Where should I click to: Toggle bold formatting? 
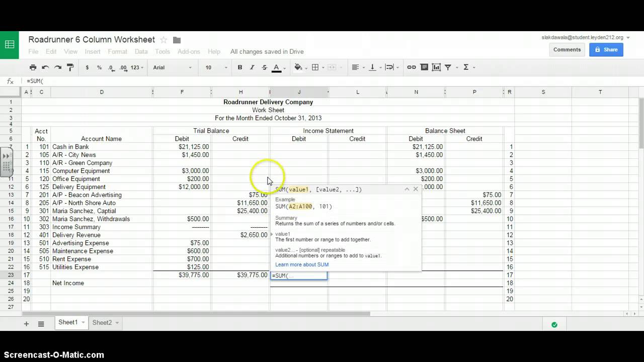(x=240, y=67)
